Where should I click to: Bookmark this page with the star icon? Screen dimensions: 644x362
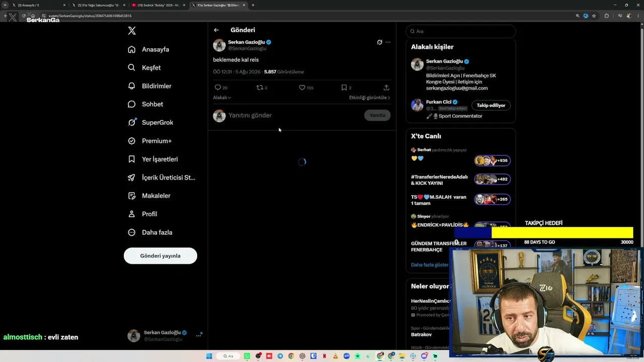click(594, 16)
